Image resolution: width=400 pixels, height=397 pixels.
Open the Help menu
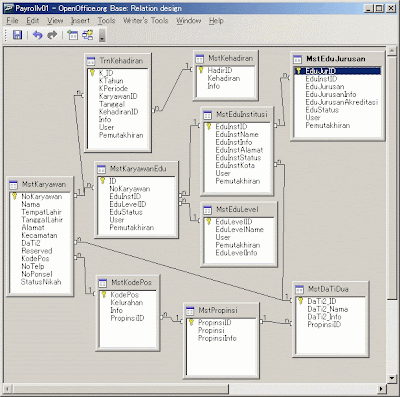click(x=216, y=21)
